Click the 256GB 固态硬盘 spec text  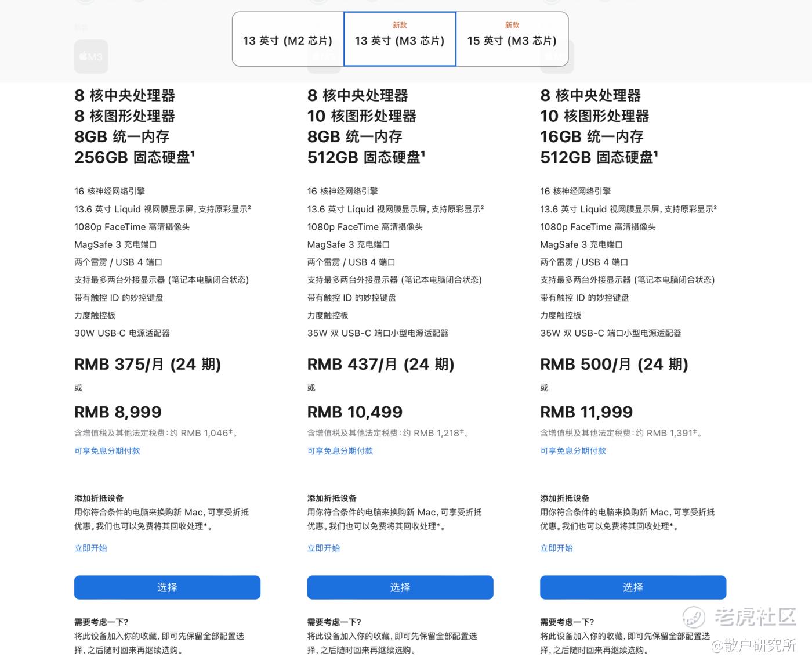[x=135, y=157]
